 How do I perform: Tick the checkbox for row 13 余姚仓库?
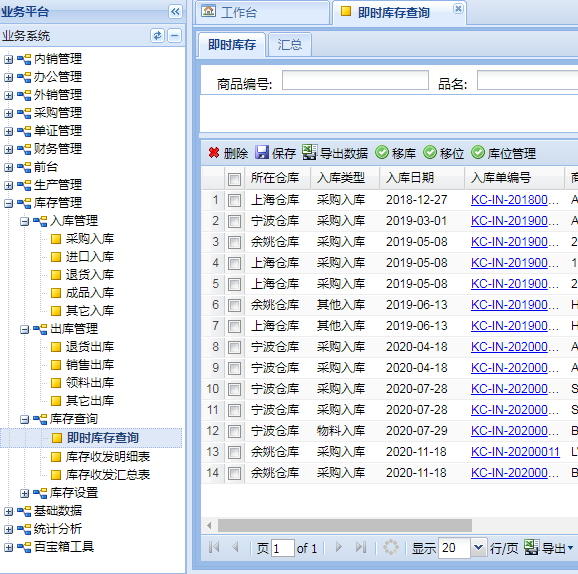[x=234, y=452]
